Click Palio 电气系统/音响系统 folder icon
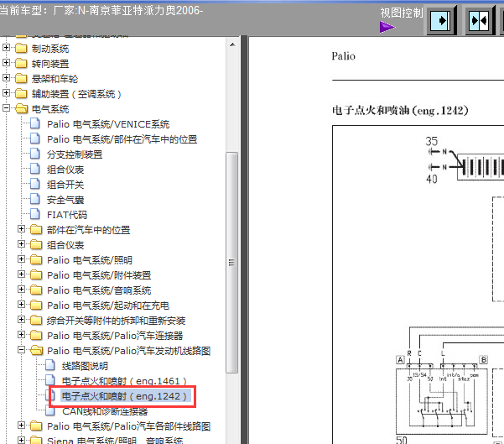 pyautogui.click(x=36, y=290)
